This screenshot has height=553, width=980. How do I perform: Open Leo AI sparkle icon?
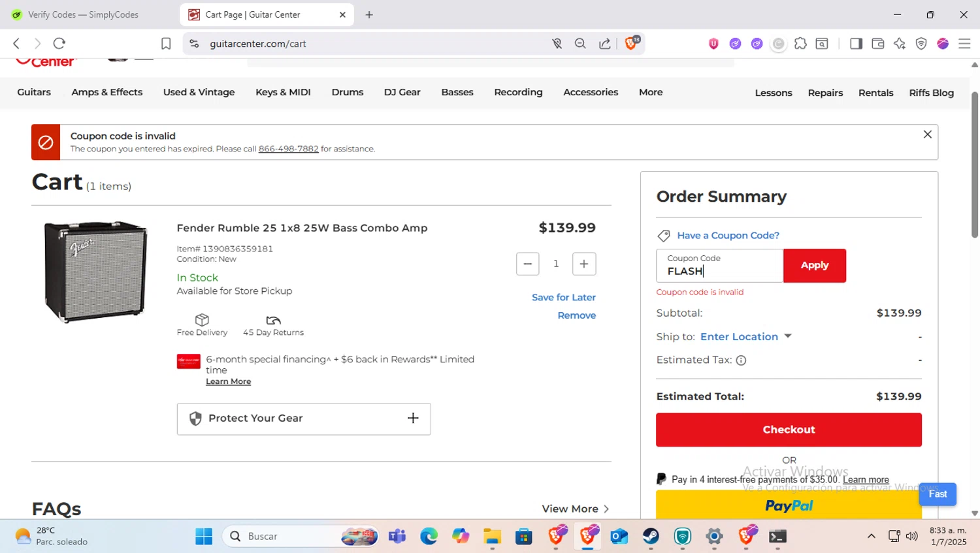pyautogui.click(x=900, y=44)
